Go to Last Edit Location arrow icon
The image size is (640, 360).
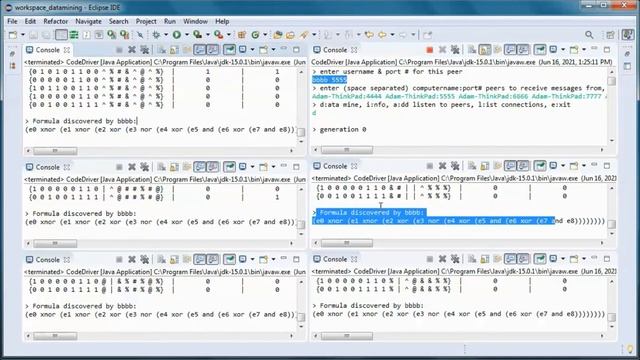click(369, 35)
